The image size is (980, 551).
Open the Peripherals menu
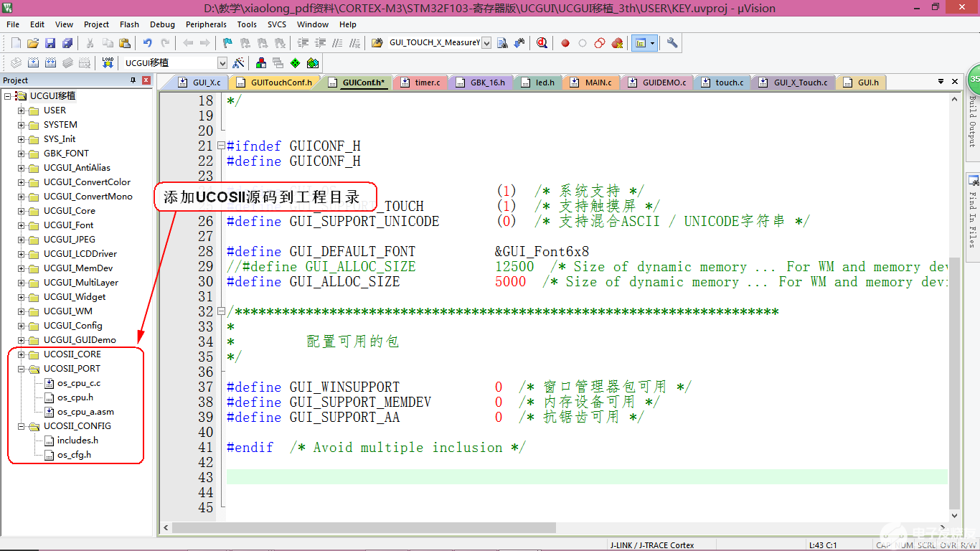(206, 24)
